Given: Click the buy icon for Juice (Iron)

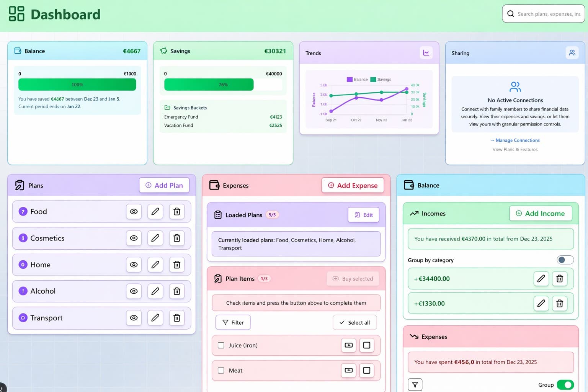Looking at the screenshot, I should pos(349,345).
